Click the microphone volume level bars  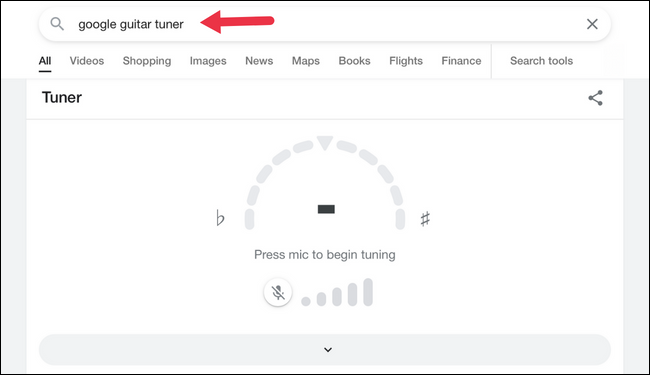pyautogui.click(x=337, y=293)
